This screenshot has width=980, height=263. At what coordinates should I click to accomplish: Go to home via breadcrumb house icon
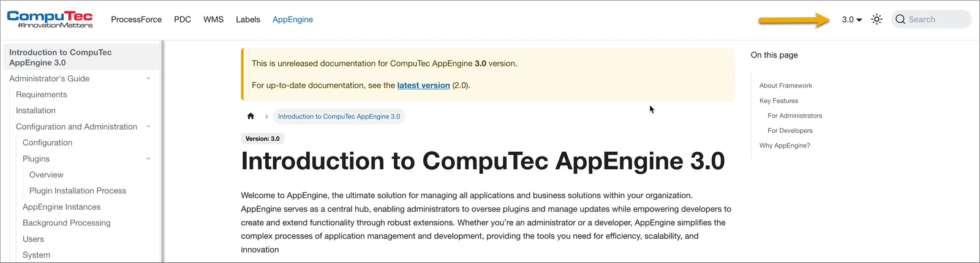click(251, 116)
